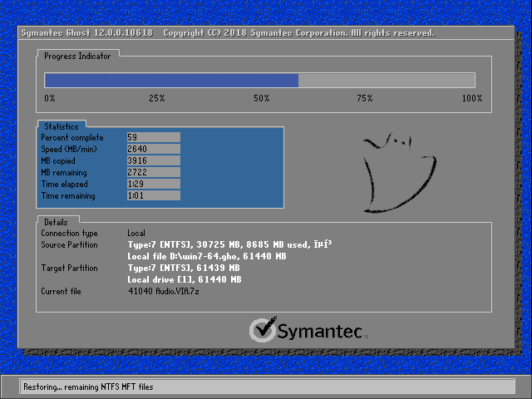The image size is (532, 399).
Task: Click the current file Audio.VIA.7z text
Action: pyautogui.click(x=164, y=291)
